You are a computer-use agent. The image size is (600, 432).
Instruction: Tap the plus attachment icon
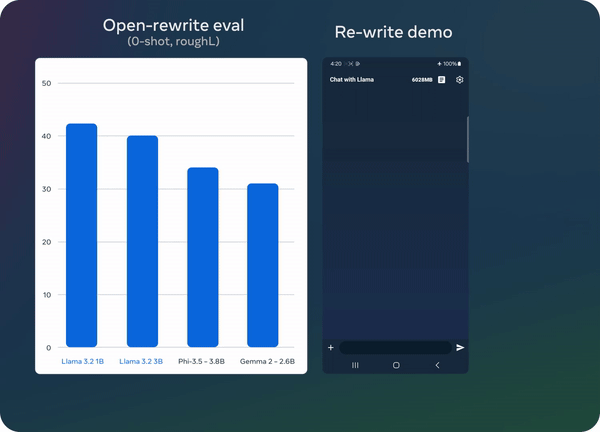(x=331, y=347)
